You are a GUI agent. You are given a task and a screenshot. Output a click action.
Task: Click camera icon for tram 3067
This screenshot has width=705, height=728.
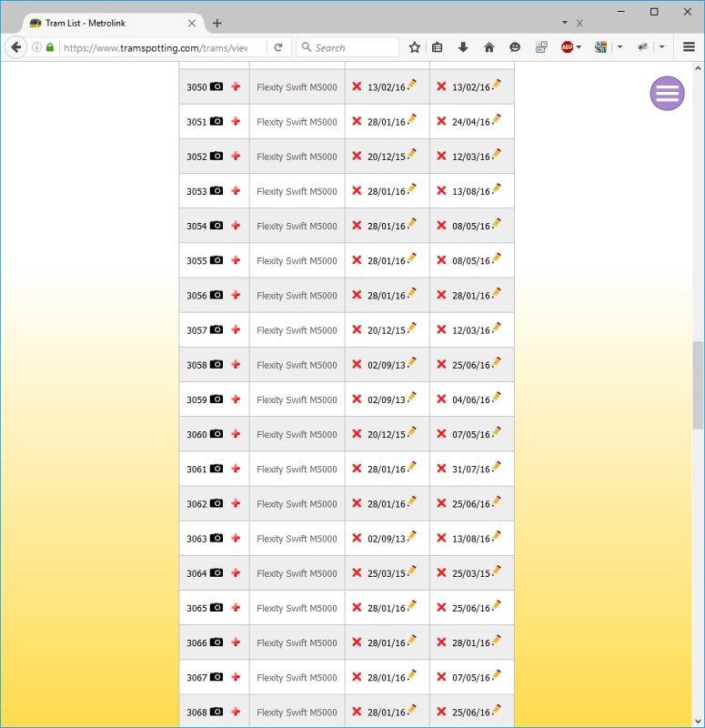coord(217,677)
